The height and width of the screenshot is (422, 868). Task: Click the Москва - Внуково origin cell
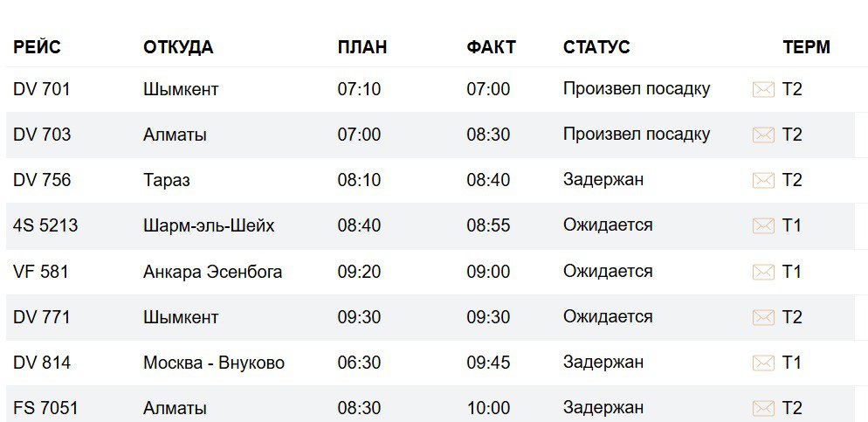pyautogui.click(x=214, y=363)
